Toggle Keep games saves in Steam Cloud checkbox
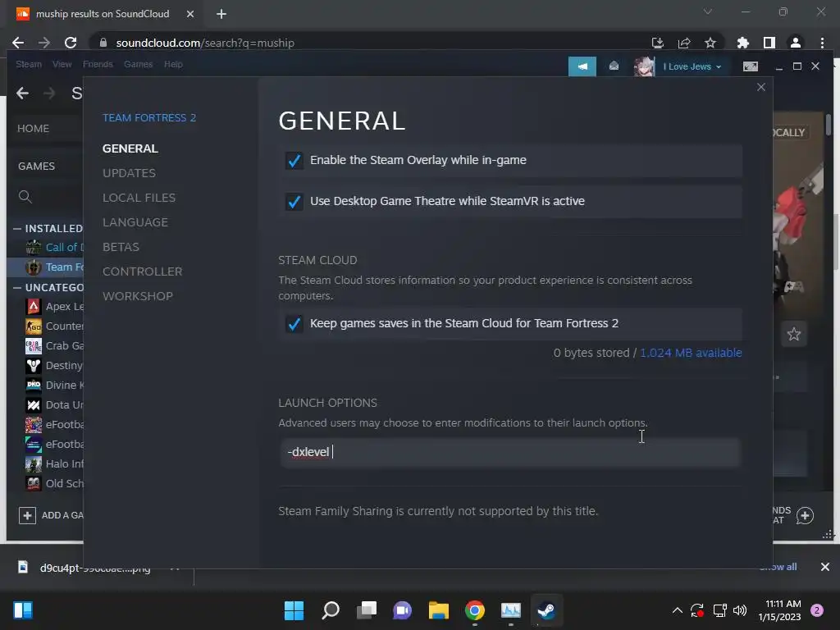 tap(294, 323)
